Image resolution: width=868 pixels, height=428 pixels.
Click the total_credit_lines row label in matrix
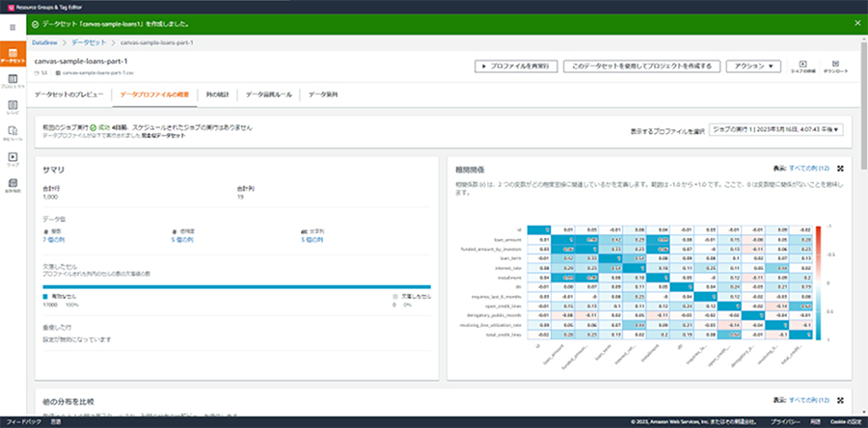coord(504,335)
